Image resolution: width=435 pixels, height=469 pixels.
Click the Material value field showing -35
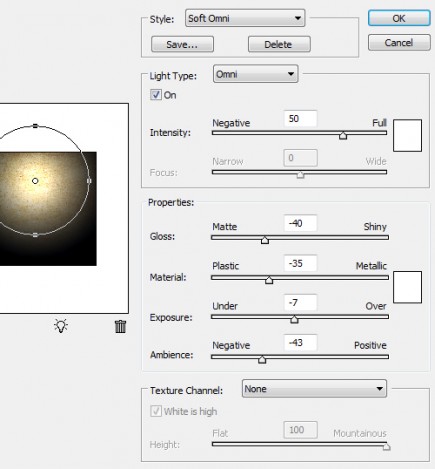[x=300, y=263]
